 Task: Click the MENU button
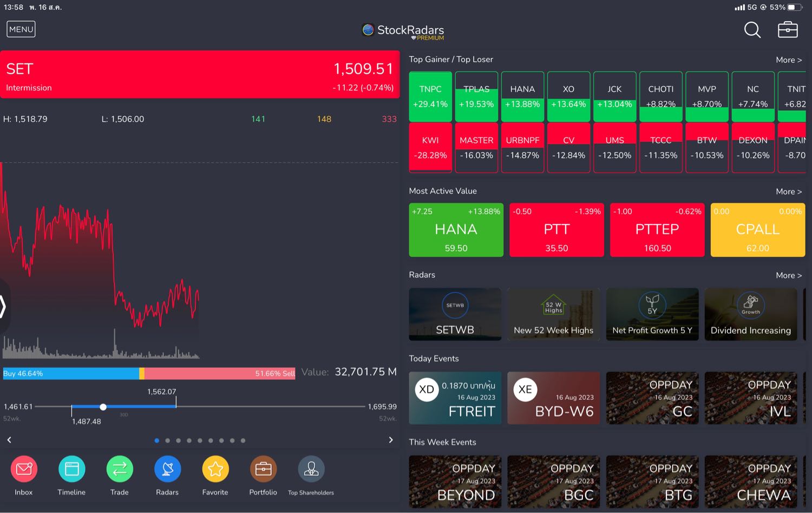point(21,29)
